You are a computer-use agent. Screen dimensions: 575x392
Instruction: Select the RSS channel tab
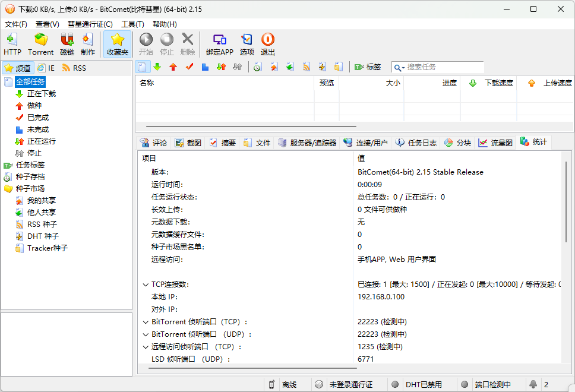click(74, 68)
